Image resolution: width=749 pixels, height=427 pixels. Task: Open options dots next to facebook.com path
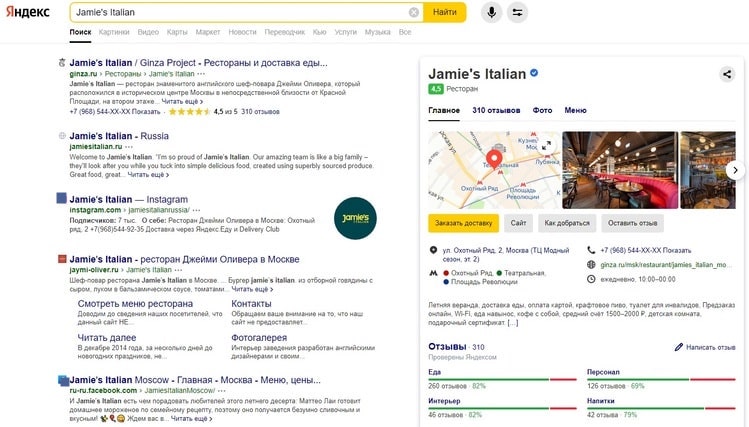pos(222,391)
